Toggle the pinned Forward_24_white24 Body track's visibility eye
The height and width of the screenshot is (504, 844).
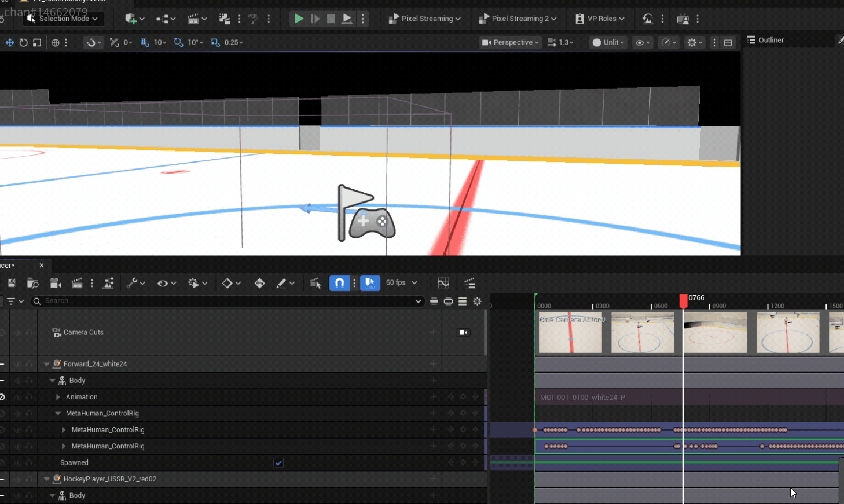[17, 381]
